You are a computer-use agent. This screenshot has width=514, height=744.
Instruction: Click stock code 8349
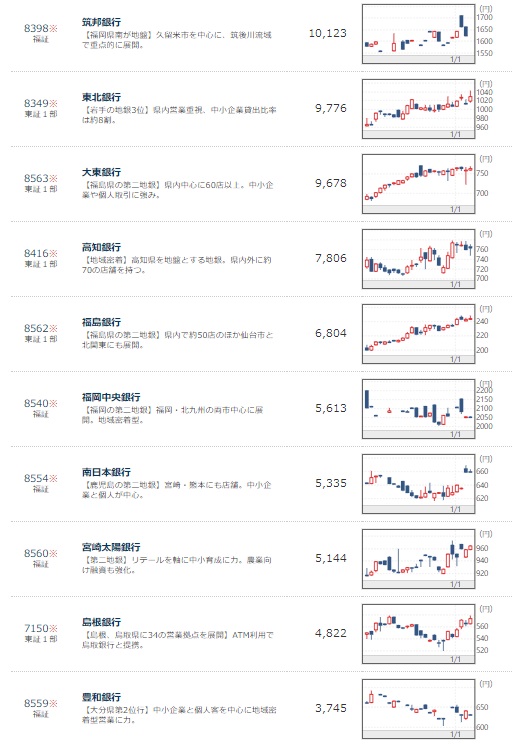pos(37,103)
